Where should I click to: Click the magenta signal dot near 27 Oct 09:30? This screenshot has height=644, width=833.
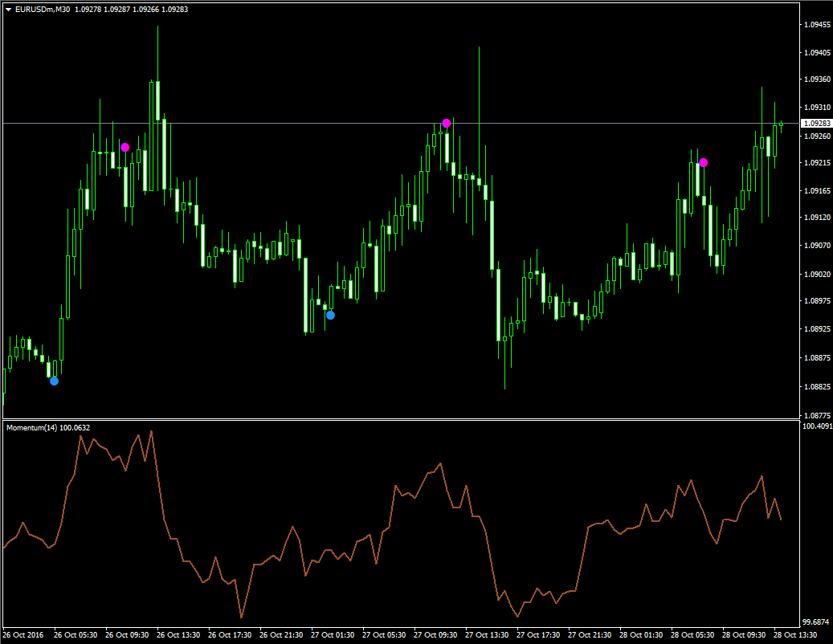tap(447, 123)
